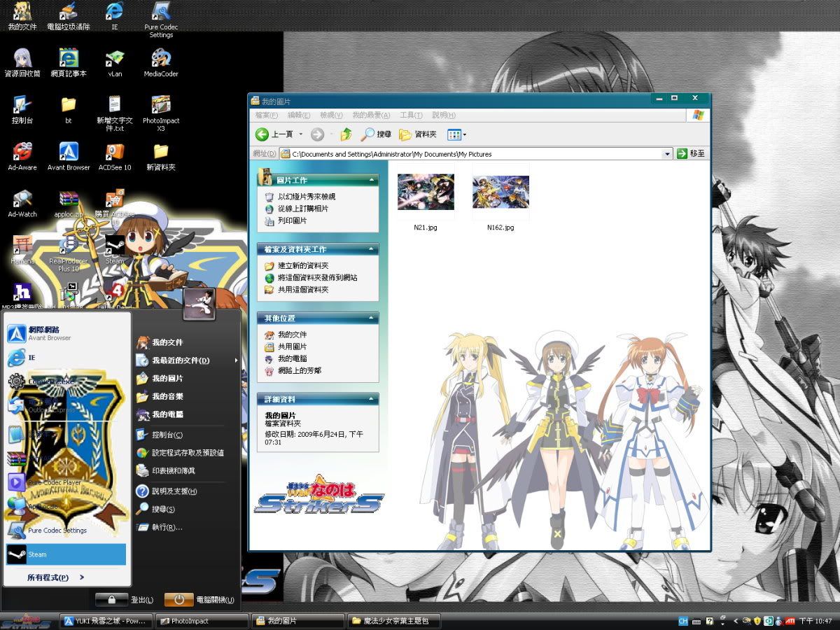Screen dimensions: 840x630
Task: Click the Up folder toolbar icon
Action: pos(346,134)
